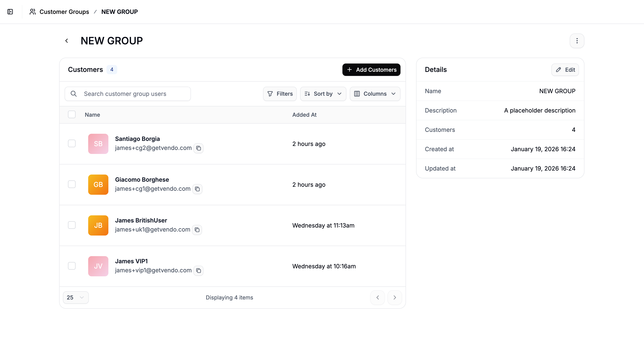The width and height of the screenshot is (644, 339).
Task: Open the three-dot options menu
Action: pyautogui.click(x=577, y=40)
